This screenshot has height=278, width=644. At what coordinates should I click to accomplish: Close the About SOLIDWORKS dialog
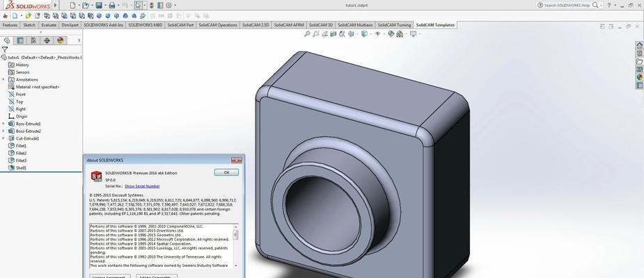[x=236, y=160]
